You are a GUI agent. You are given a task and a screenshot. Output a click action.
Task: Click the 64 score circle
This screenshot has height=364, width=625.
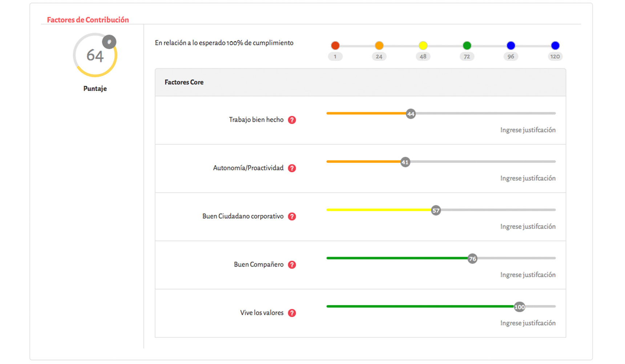pyautogui.click(x=95, y=55)
